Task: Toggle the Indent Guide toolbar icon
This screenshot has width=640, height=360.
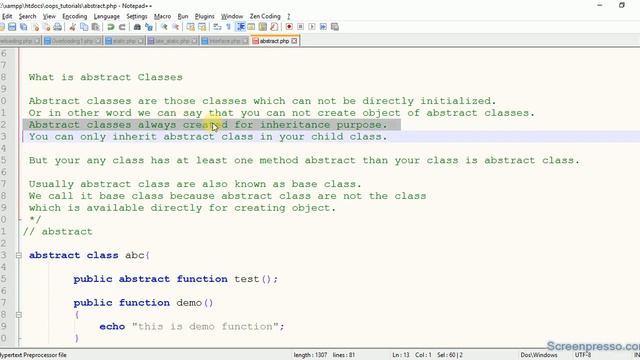Action: coord(241,27)
